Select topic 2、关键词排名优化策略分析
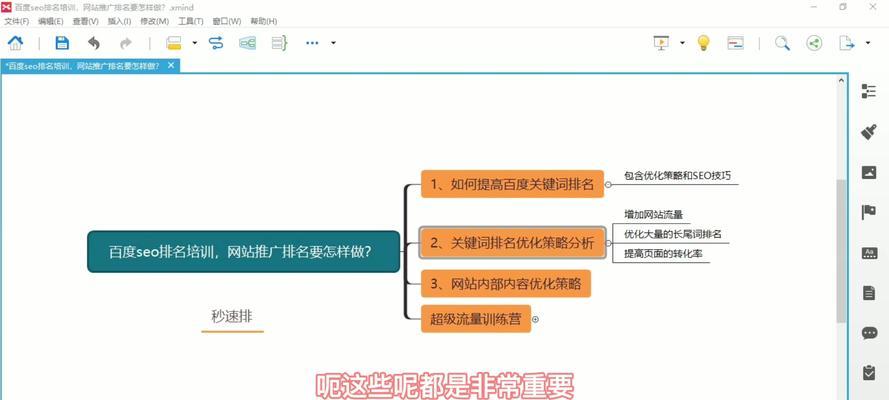 point(513,243)
